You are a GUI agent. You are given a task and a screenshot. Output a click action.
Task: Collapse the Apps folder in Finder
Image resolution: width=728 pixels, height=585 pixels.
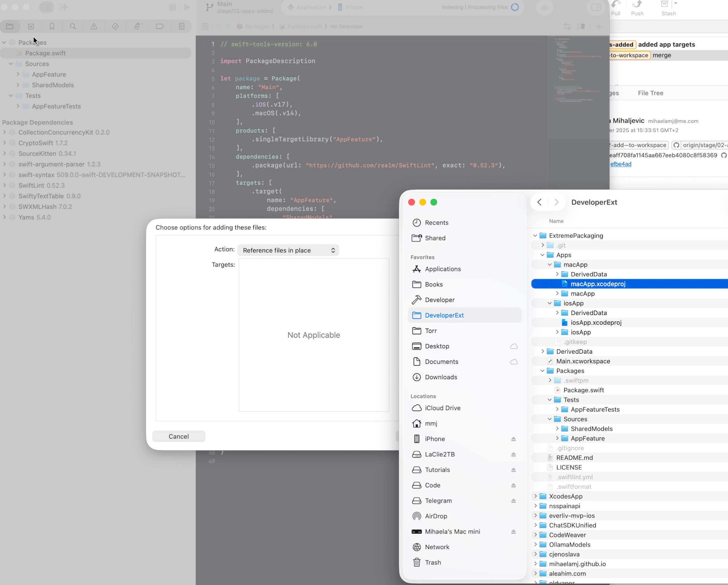coord(542,255)
